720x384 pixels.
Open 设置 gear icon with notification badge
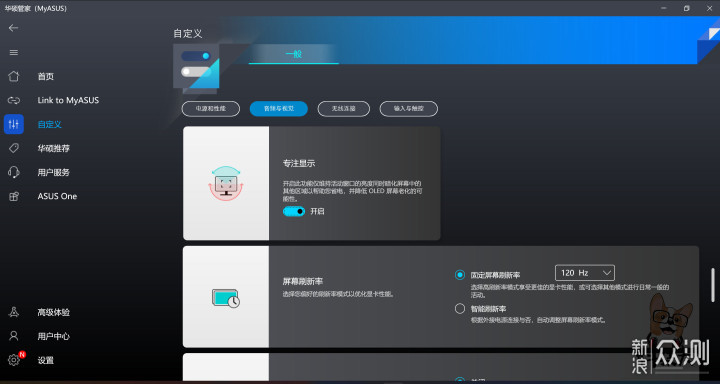pyautogui.click(x=14, y=360)
